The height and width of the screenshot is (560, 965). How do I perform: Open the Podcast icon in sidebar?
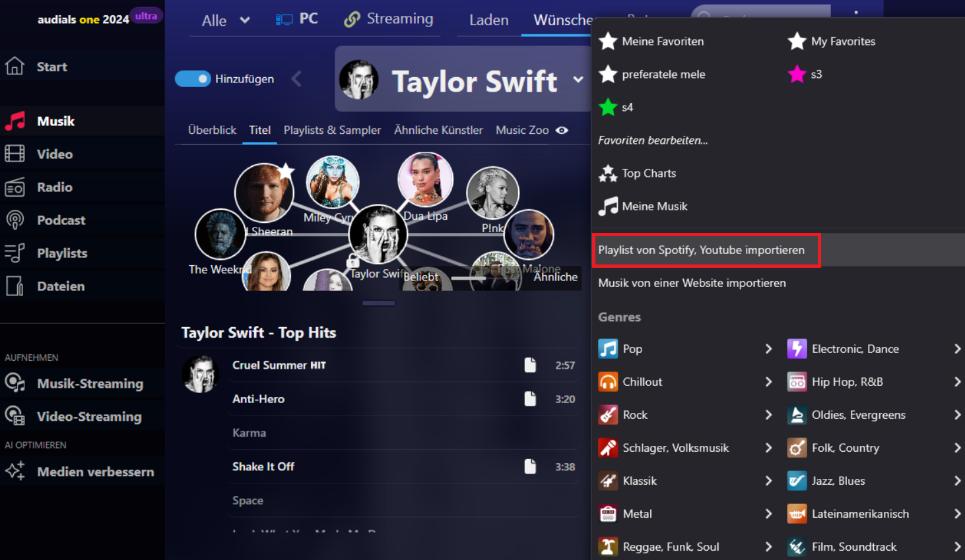point(15,220)
